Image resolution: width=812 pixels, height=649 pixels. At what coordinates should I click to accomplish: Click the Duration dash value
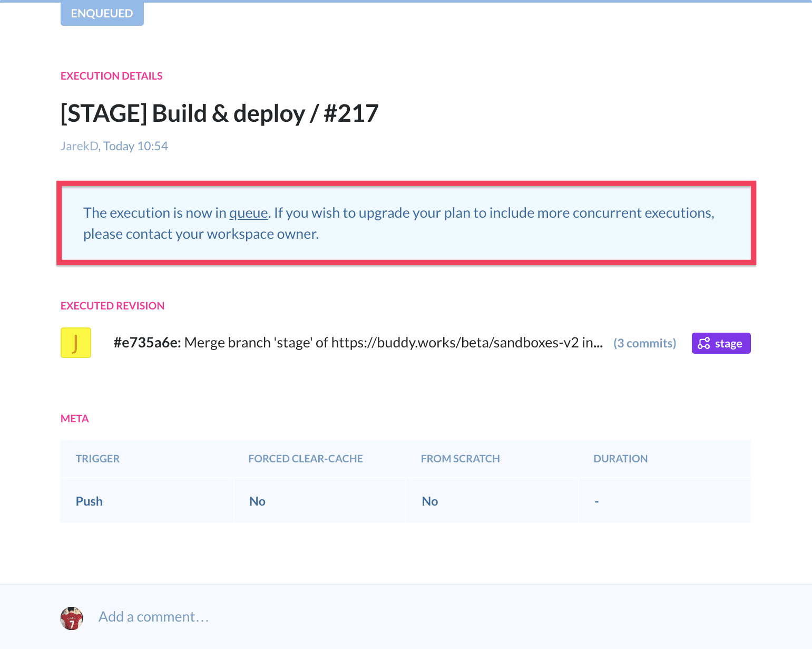point(596,501)
